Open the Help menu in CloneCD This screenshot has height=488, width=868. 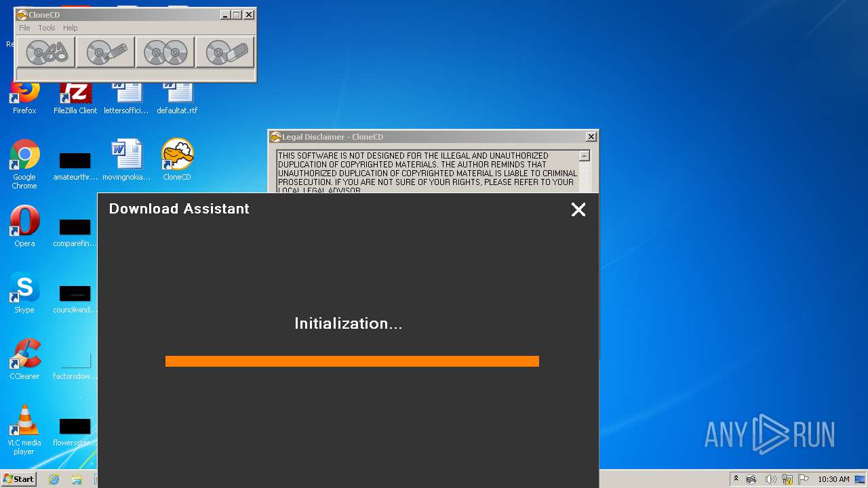[x=71, y=28]
